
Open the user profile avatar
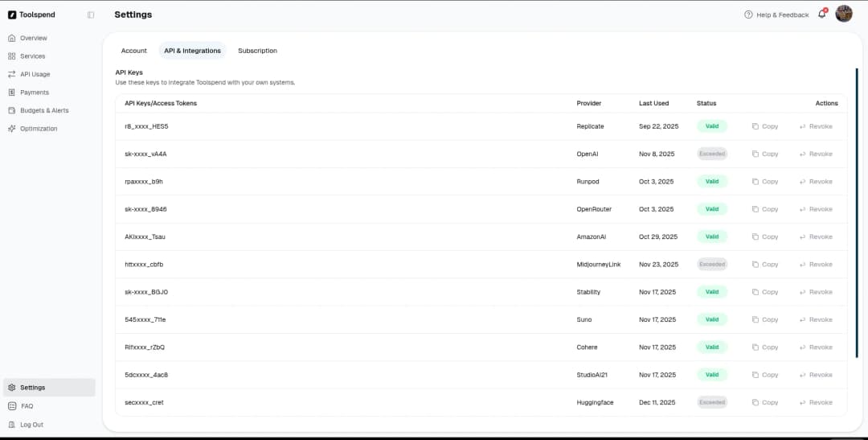coord(844,14)
